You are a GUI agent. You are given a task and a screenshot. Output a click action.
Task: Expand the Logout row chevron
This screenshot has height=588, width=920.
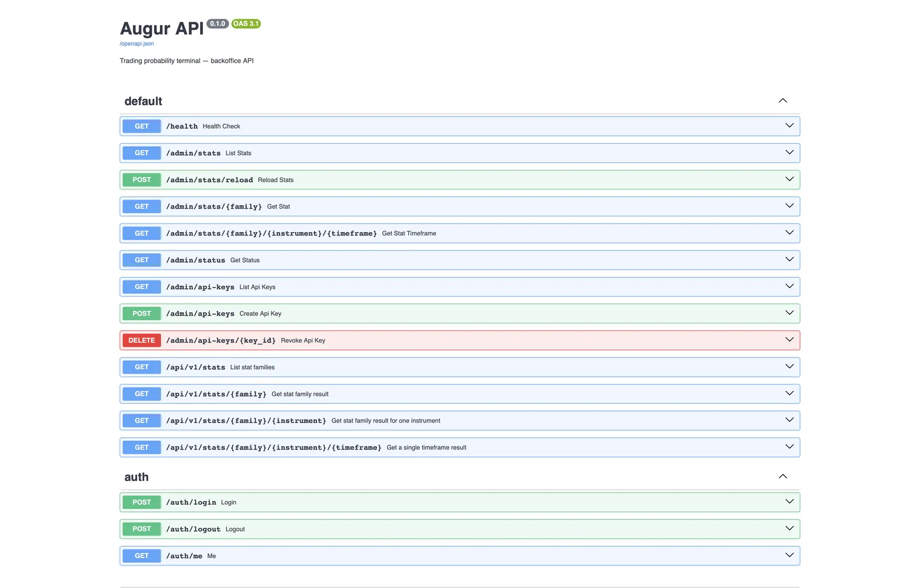pyautogui.click(x=789, y=528)
